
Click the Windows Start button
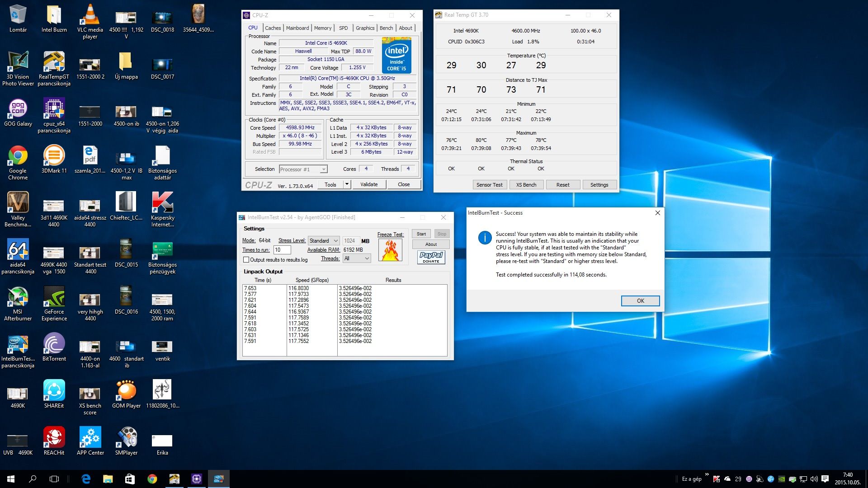(11, 479)
